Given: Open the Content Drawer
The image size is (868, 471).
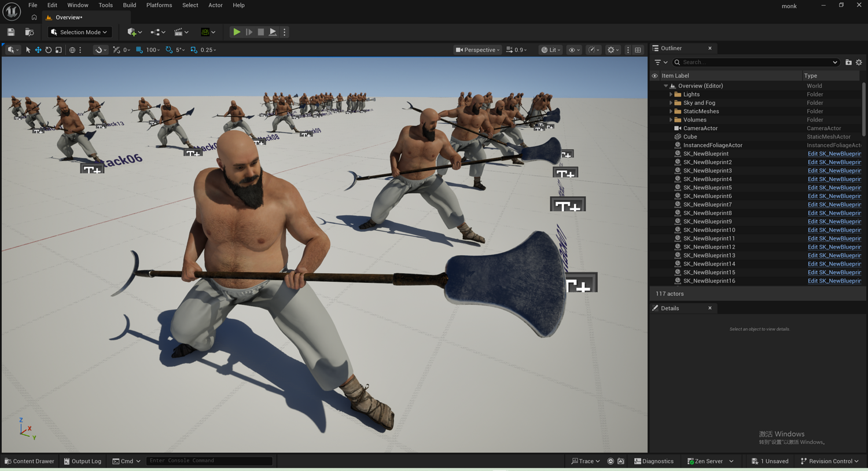Looking at the screenshot, I should click(30, 461).
